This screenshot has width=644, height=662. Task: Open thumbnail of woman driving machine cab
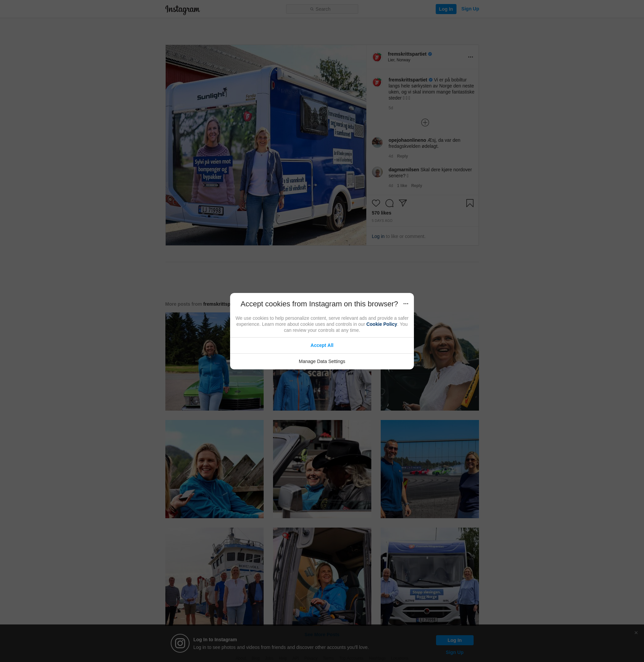click(322, 577)
